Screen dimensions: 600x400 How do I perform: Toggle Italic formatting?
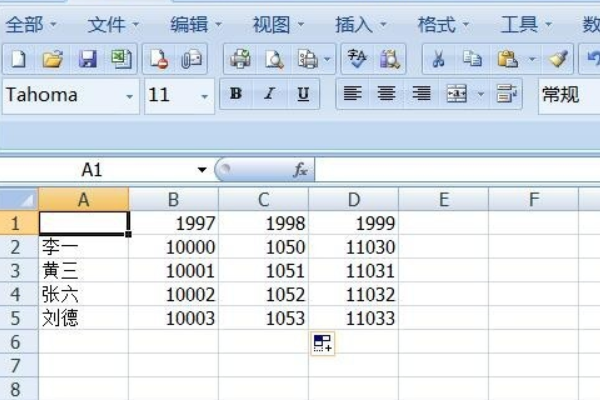(269, 94)
